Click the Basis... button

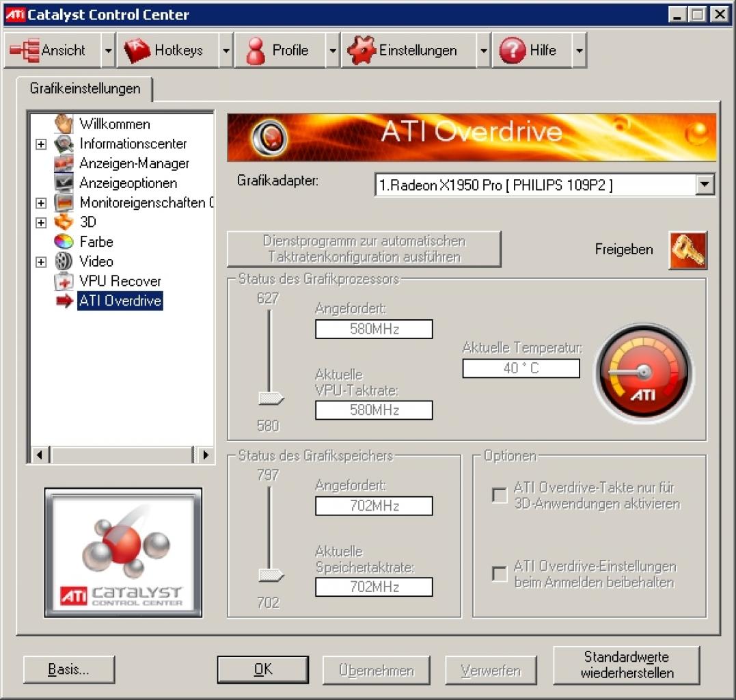tap(69, 669)
